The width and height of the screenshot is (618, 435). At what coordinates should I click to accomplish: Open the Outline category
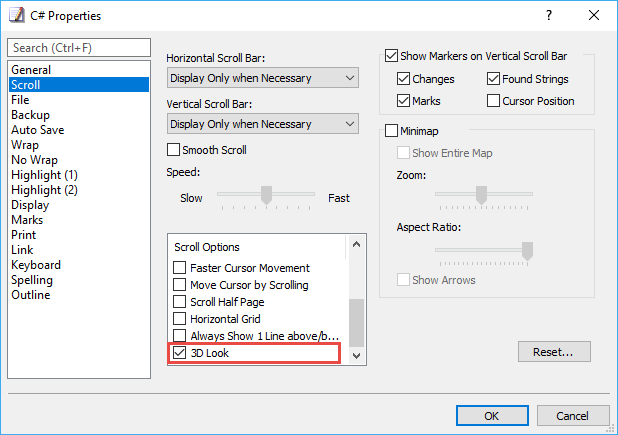79,295
